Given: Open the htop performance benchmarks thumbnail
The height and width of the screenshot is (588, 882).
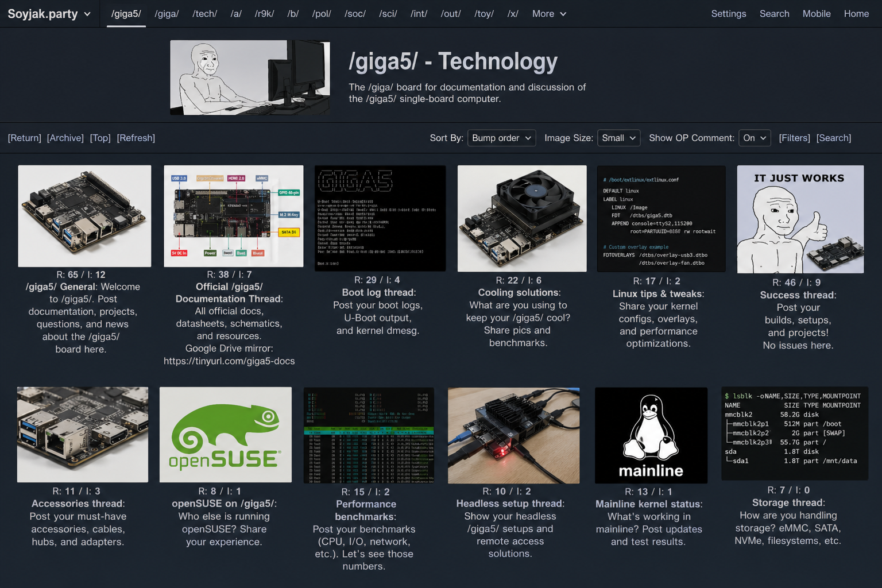Looking at the screenshot, I should point(369,435).
